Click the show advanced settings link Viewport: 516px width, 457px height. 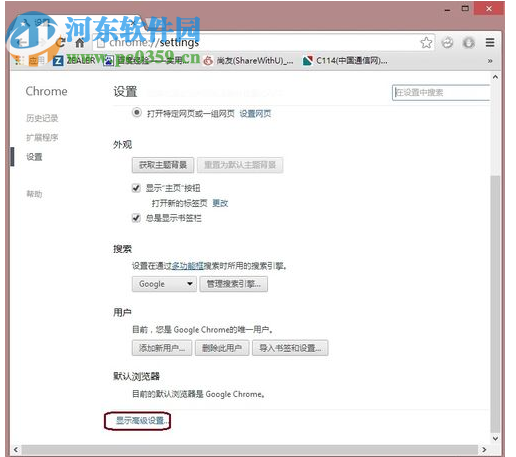click(x=142, y=420)
